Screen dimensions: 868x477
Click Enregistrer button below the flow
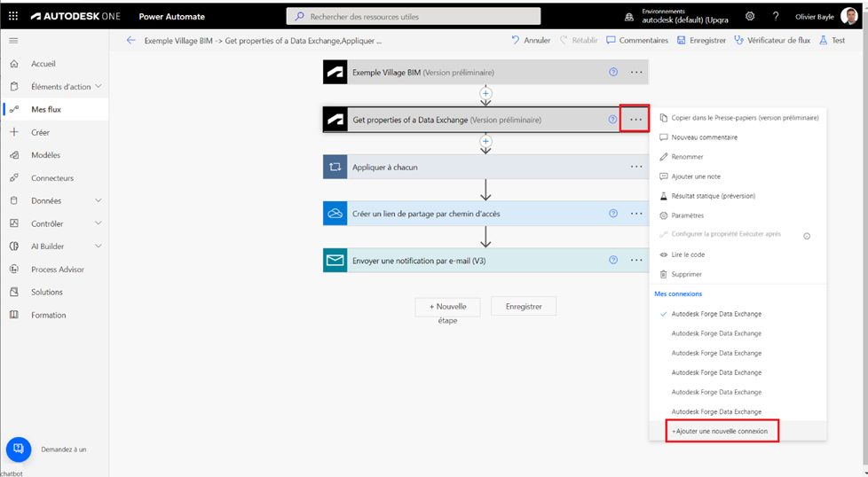(524, 307)
